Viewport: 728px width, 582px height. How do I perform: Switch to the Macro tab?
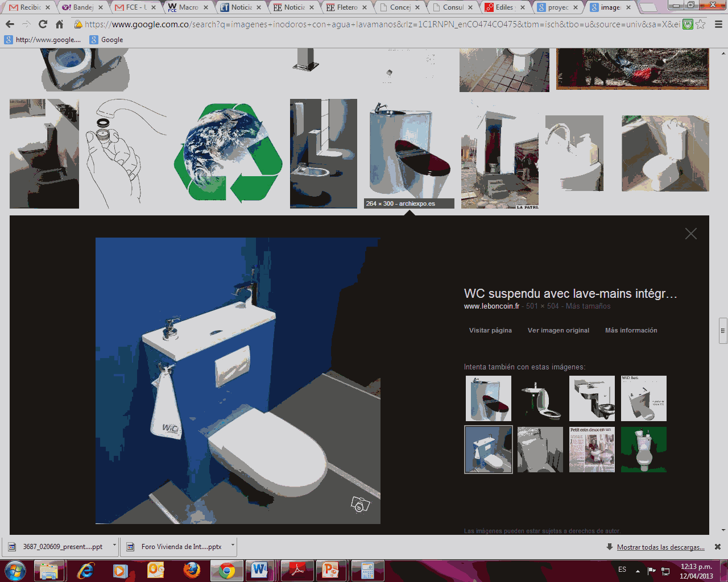click(x=187, y=7)
